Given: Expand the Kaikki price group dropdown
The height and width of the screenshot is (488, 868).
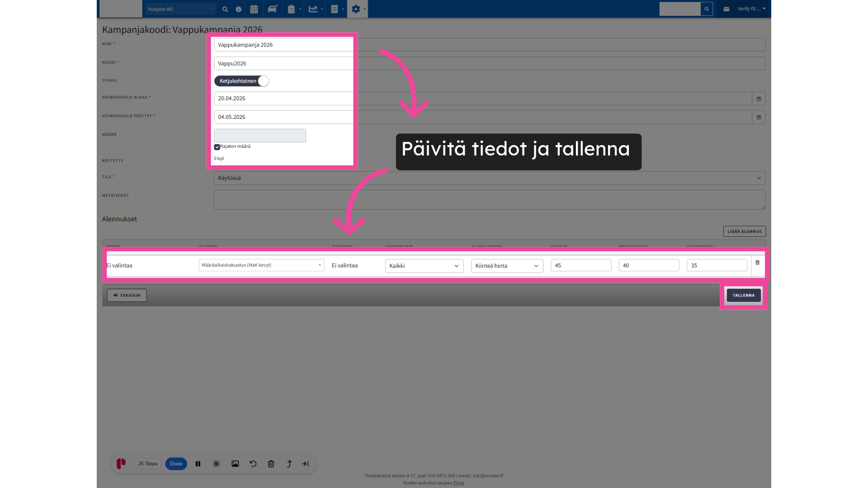Looking at the screenshot, I should coord(424,266).
